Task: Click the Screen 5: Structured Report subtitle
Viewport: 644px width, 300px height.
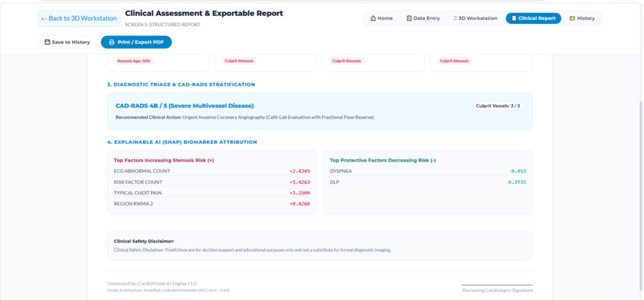Action: coord(163,25)
